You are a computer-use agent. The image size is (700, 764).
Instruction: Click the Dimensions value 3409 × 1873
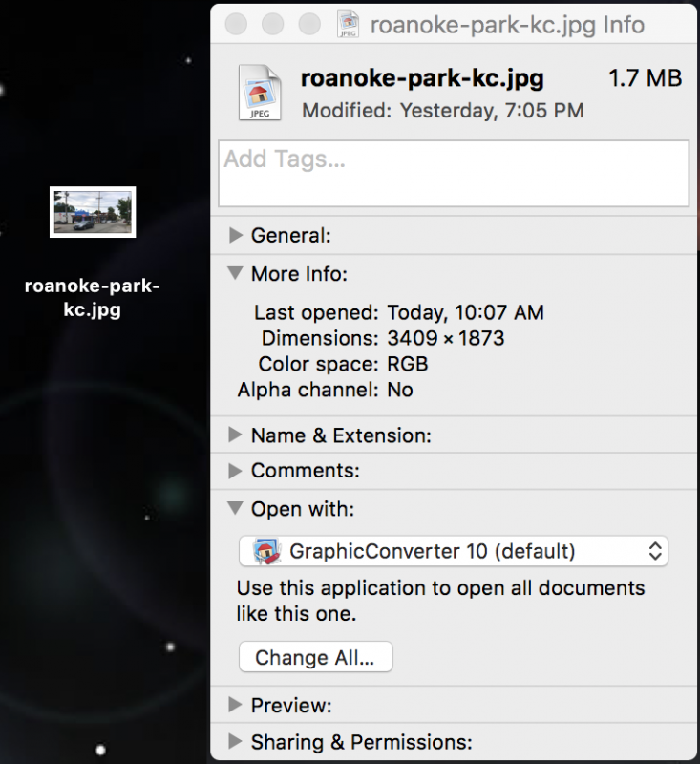(446, 338)
